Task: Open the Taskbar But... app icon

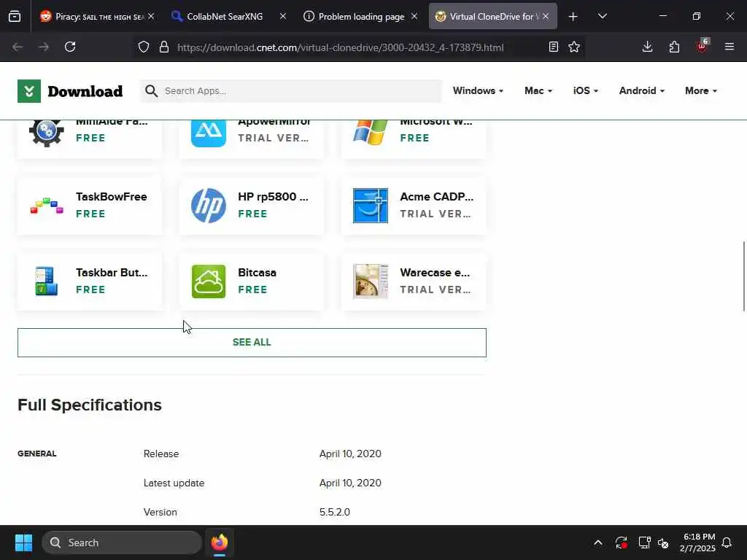Action: 47,281
